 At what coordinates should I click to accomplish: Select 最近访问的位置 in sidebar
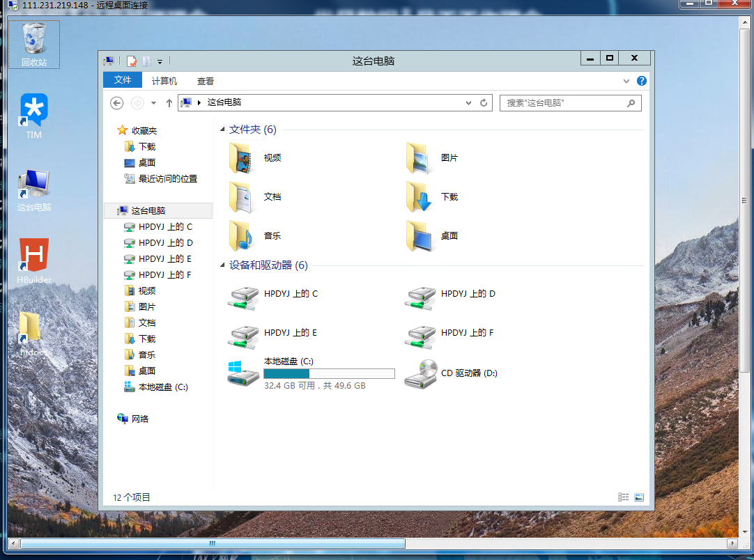click(x=161, y=179)
